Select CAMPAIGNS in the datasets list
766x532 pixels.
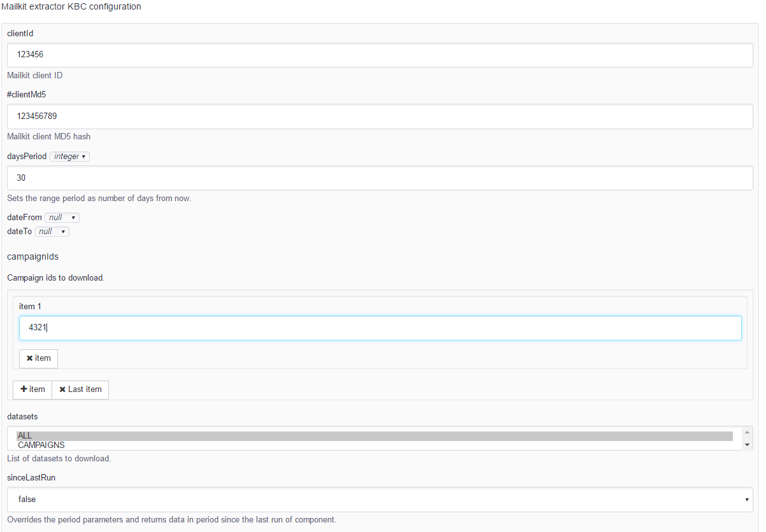374,445
